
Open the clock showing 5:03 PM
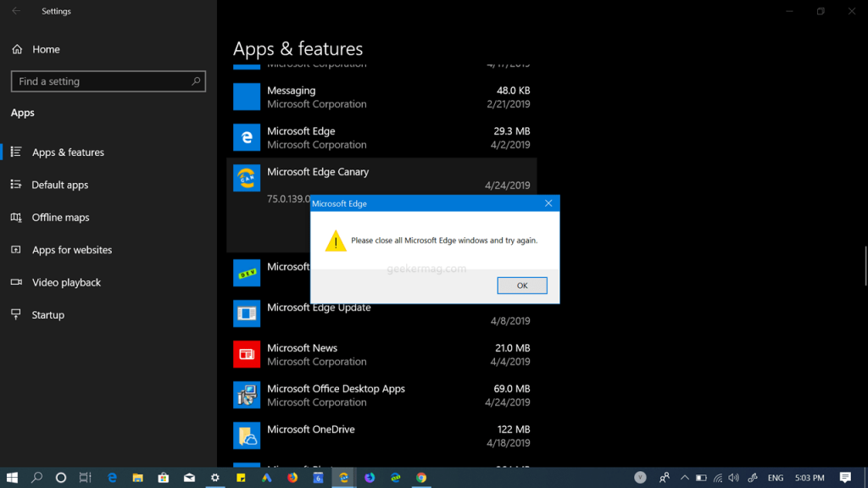(x=810, y=478)
